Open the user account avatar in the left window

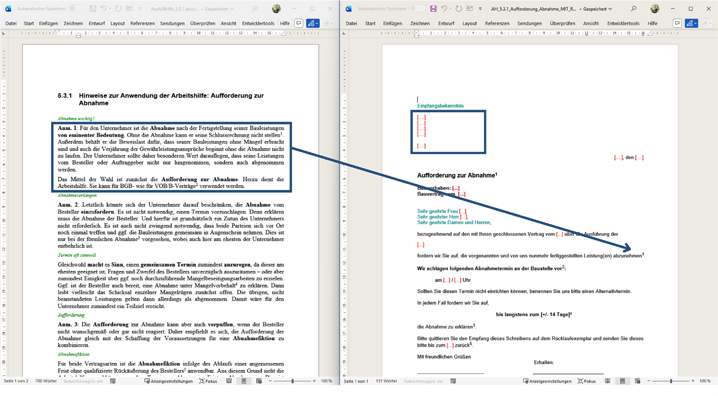point(276,9)
